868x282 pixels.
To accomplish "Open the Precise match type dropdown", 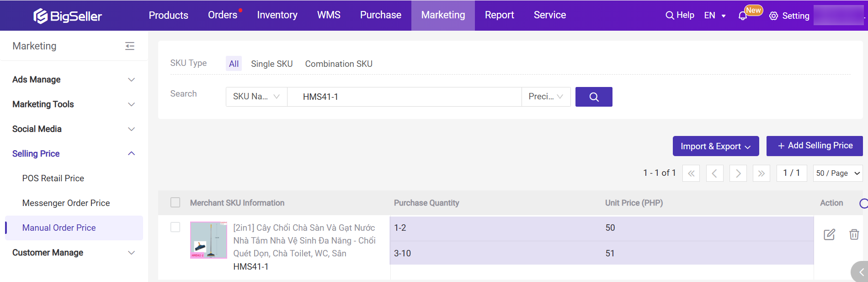I will click(546, 97).
